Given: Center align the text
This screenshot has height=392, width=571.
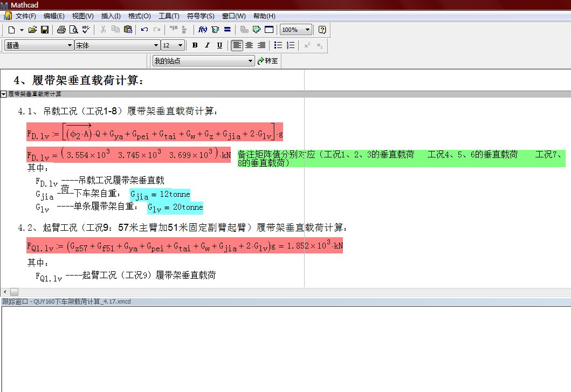Looking at the screenshot, I should point(249,45).
